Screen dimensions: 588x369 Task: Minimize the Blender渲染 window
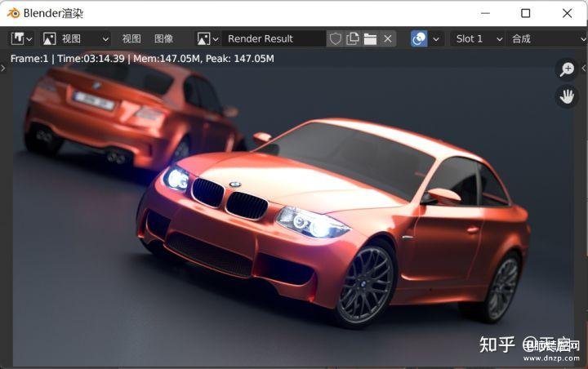485,14
